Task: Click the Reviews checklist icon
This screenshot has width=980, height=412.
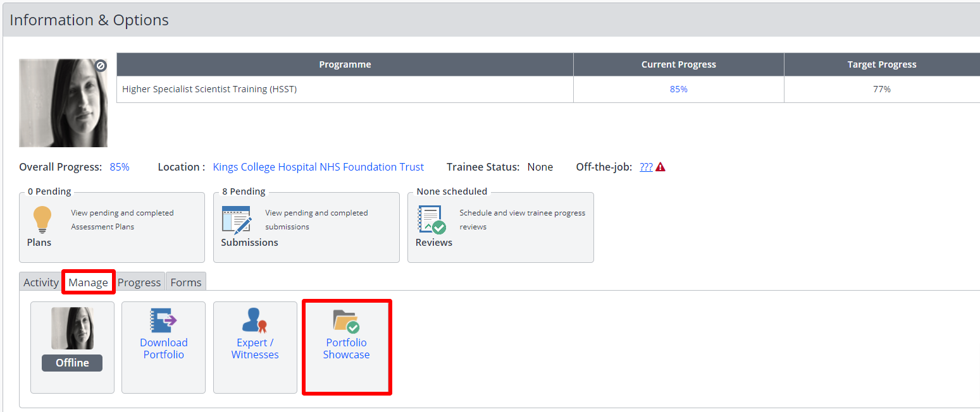Action: pos(431,220)
